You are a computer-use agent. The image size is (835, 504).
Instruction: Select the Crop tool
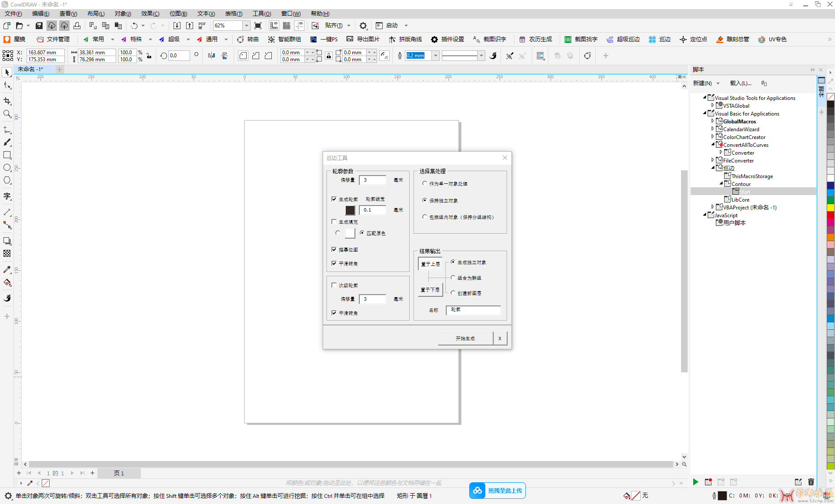point(7,101)
